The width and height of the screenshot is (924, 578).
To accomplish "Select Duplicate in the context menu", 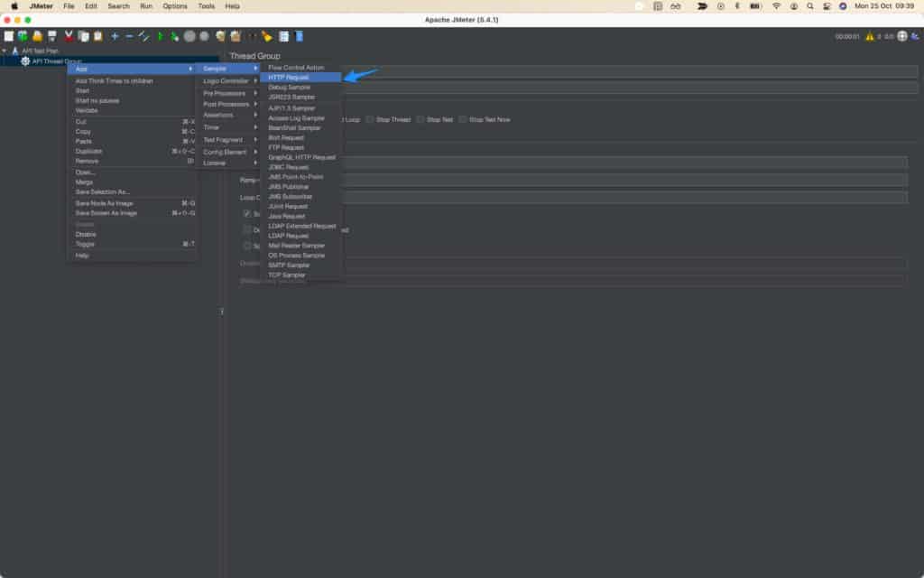I will tap(132, 151).
